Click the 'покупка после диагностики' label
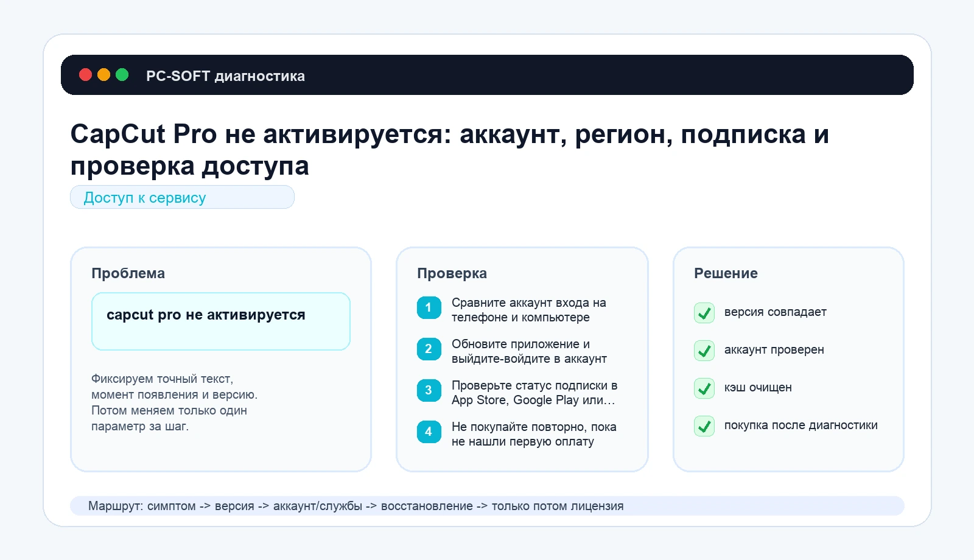 (x=801, y=425)
